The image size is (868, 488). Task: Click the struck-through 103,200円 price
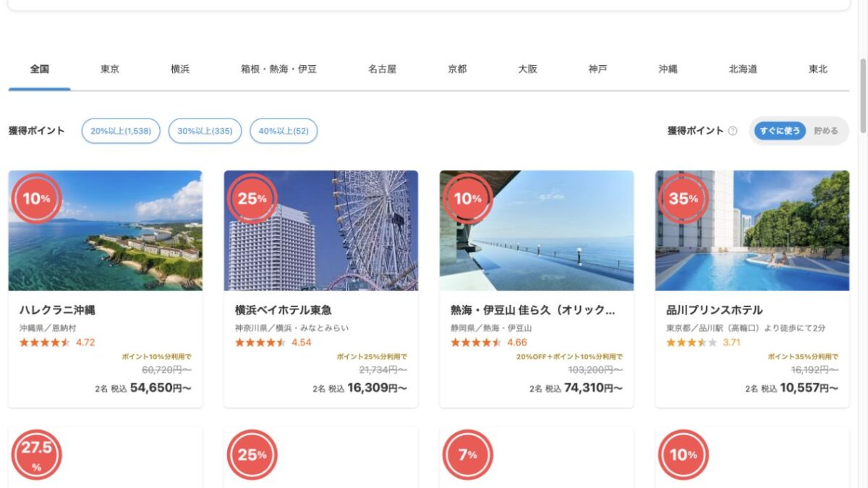point(595,370)
